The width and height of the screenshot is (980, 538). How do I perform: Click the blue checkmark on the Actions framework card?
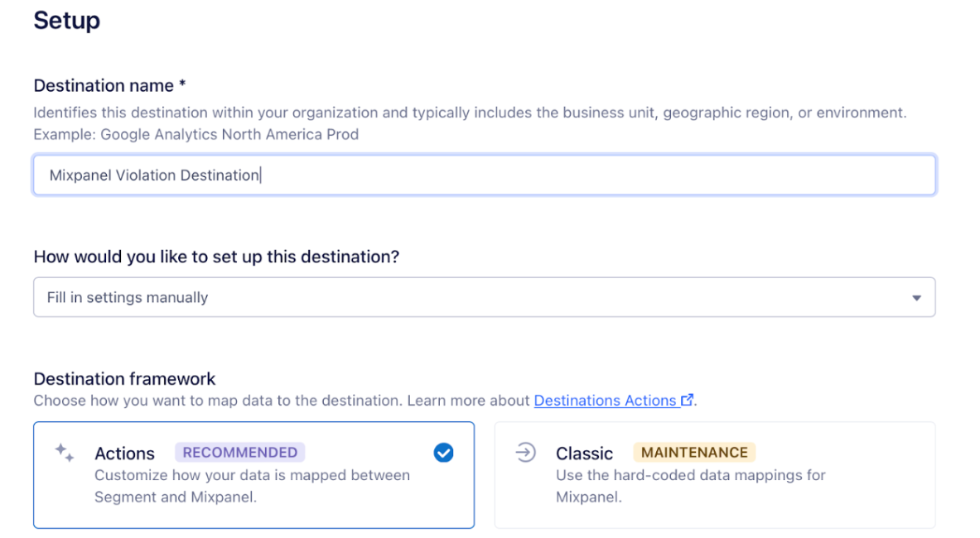(443, 453)
